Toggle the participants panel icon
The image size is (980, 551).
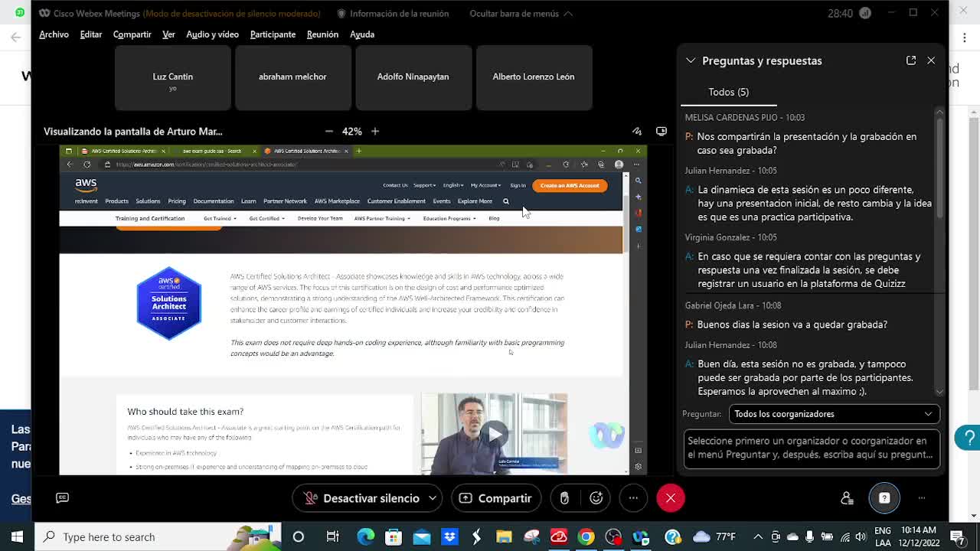point(847,498)
